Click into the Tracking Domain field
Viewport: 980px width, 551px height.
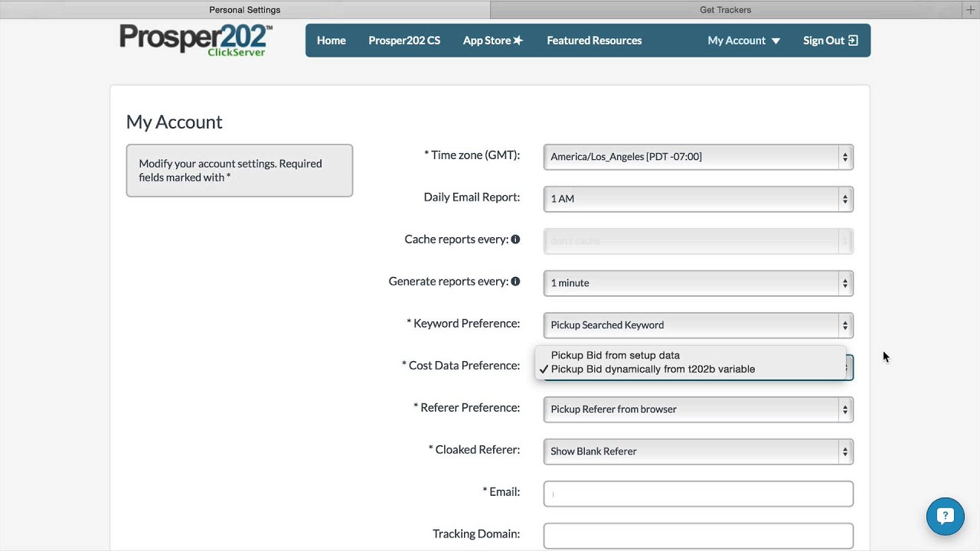click(698, 536)
